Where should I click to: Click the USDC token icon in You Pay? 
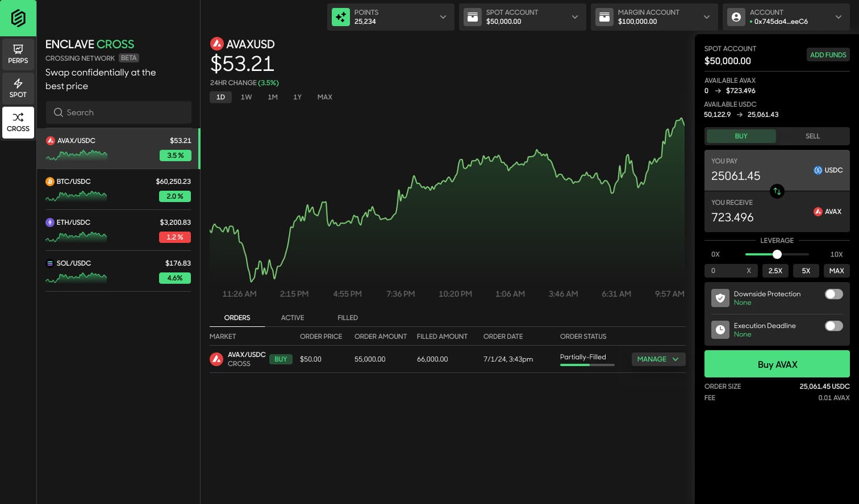click(x=818, y=170)
